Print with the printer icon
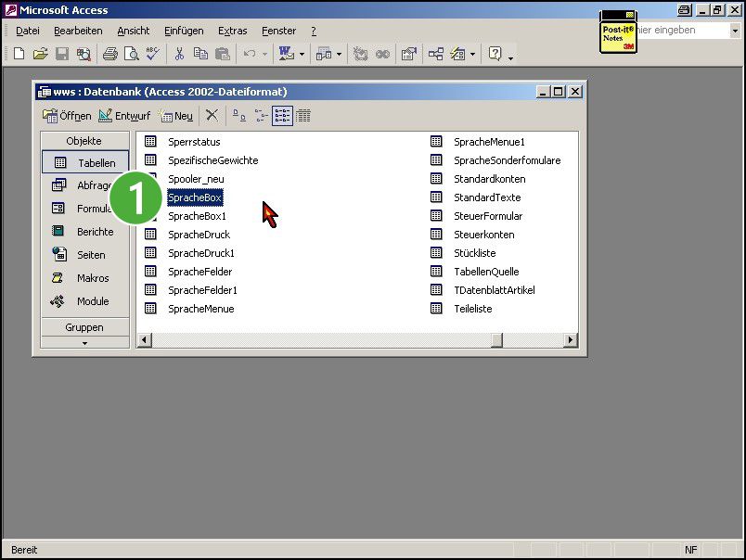Screen dimensions: 746x560 (x=109, y=54)
